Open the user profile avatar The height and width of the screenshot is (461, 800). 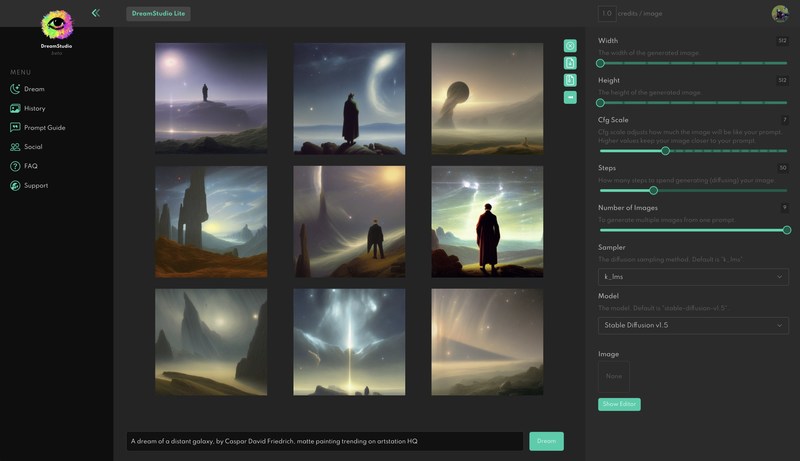point(779,13)
